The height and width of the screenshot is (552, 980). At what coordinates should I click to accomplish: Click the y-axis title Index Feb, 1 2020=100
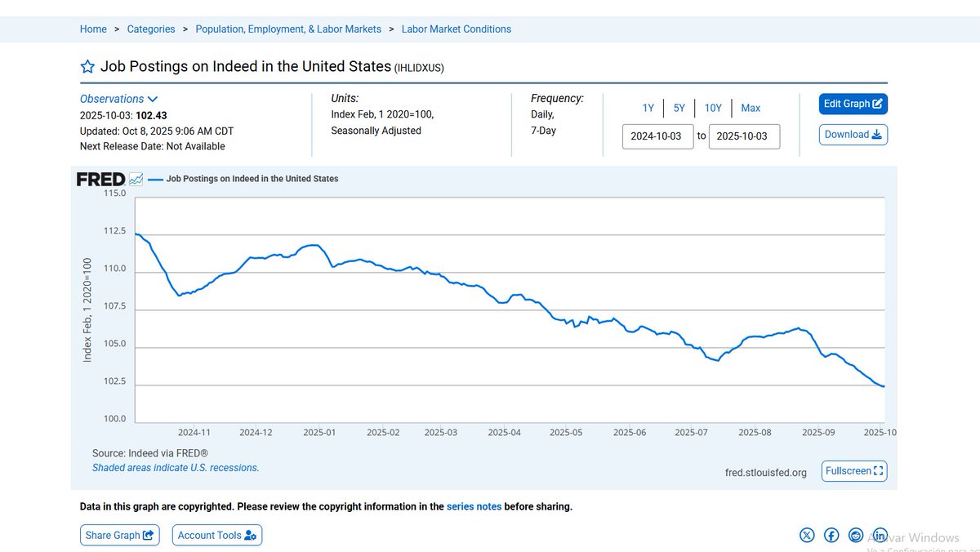click(x=87, y=310)
